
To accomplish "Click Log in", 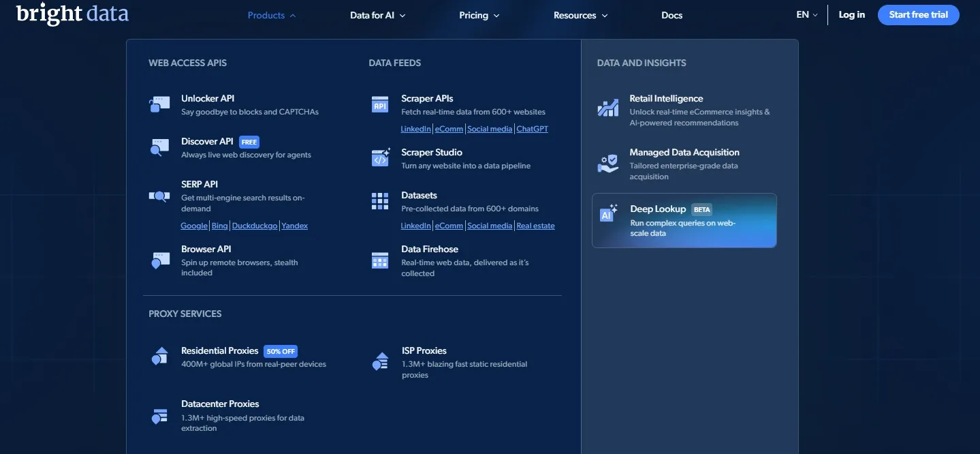I will (852, 14).
